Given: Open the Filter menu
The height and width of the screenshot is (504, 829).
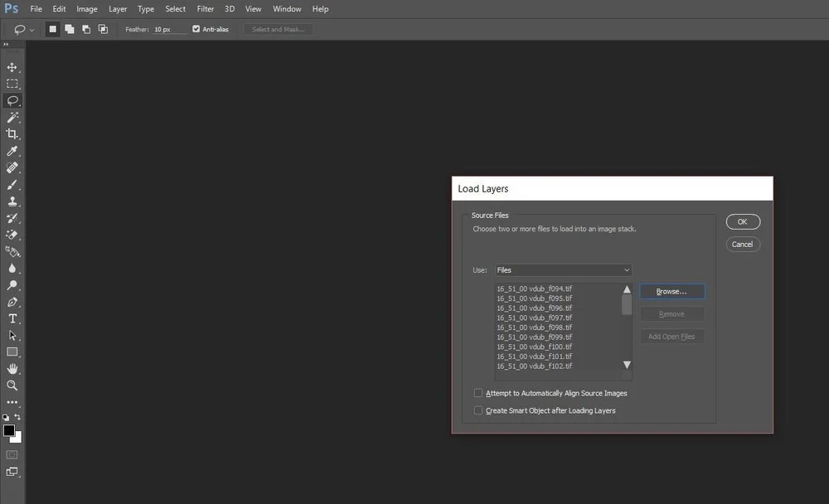Looking at the screenshot, I should click(x=205, y=8).
